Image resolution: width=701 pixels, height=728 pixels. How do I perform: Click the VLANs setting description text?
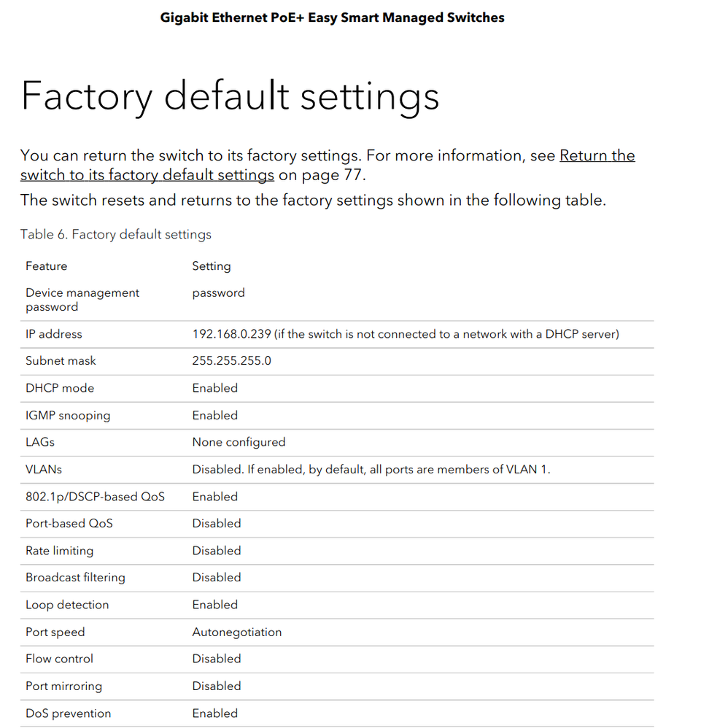[371, 470]
